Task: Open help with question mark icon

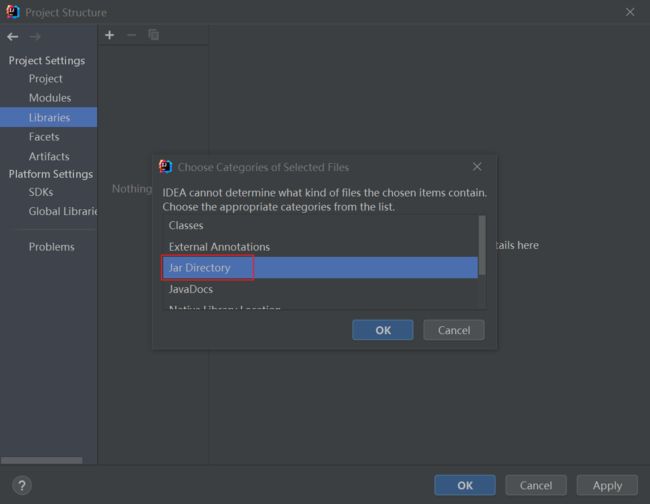Action: [x=22, y=485]
